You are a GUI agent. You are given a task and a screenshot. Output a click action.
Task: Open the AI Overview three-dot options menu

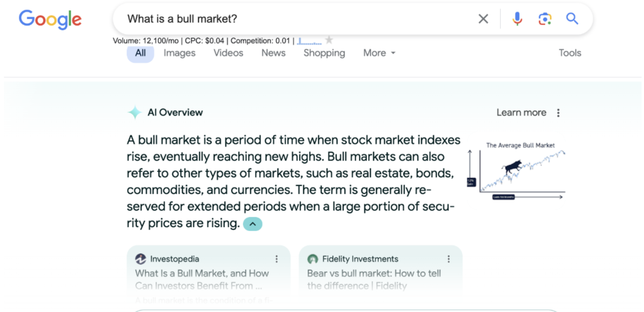(x=558, y=112)
